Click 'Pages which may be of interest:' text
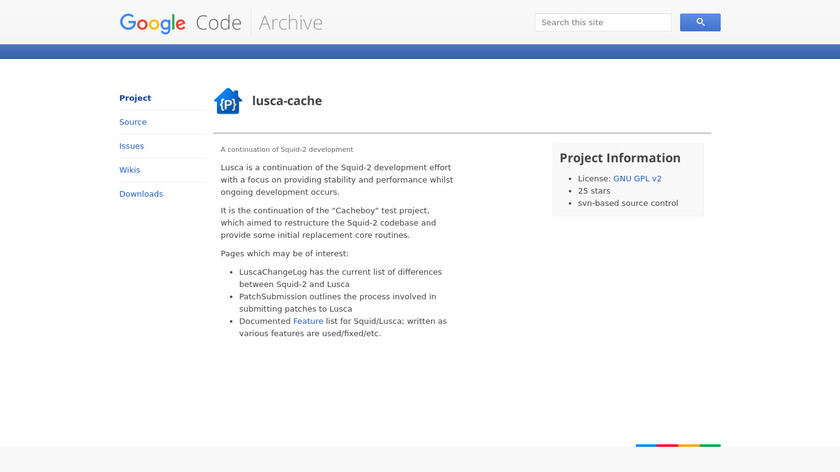This screenshot has height=472, width=840. (x=284, y=253)
